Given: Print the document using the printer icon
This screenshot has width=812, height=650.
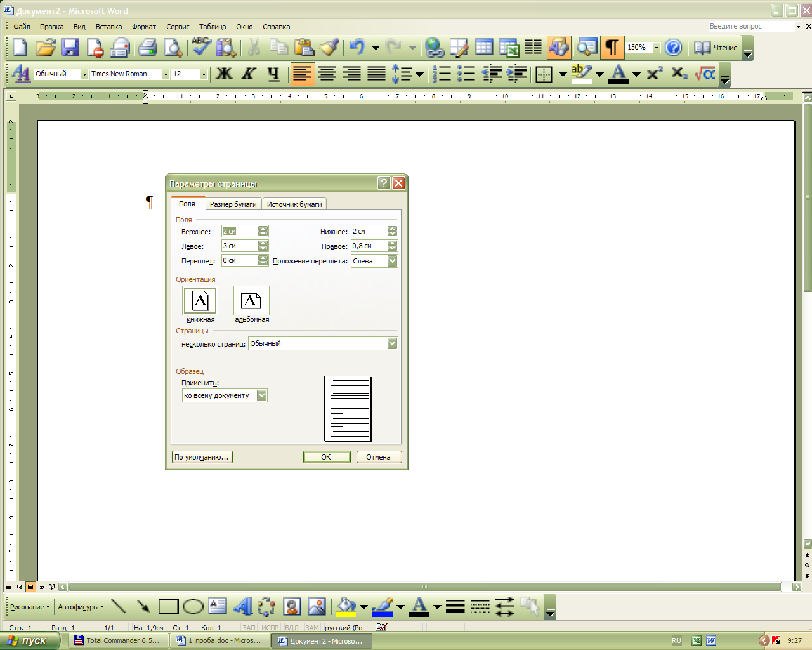Looking at the screenshot, I should (147, 48).
